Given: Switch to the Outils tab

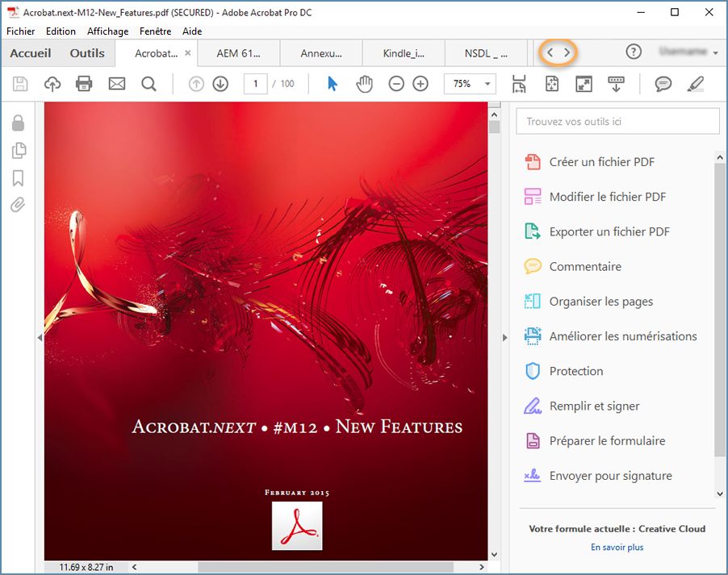Looking at the screenshot, I should click(x=86, y=52).
